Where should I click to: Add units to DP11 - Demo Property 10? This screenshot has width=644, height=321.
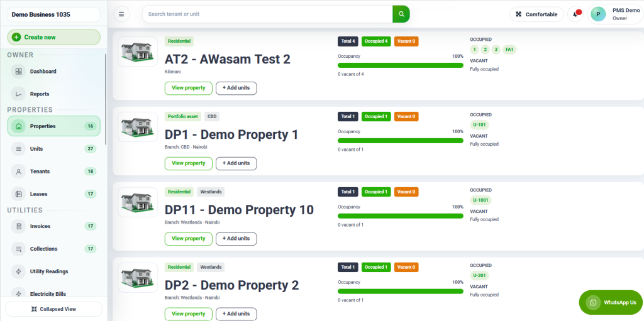[236, 239]
